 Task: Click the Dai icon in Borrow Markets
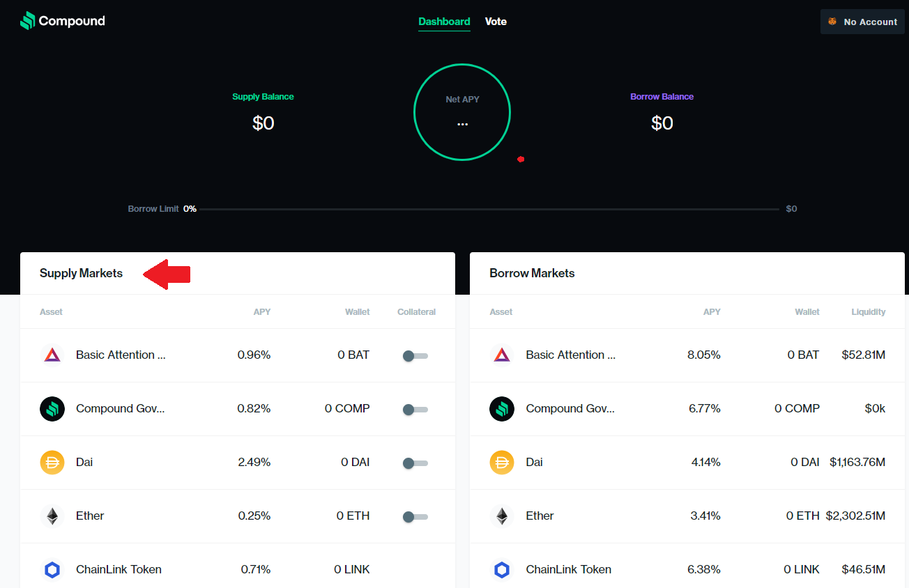pos(502,463)
